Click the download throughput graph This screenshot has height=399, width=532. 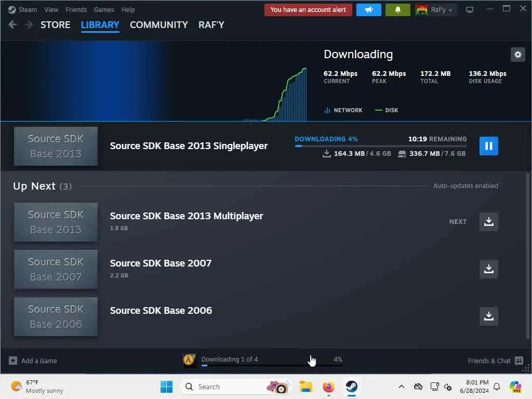pyautogui.click(x=275, y=95)
